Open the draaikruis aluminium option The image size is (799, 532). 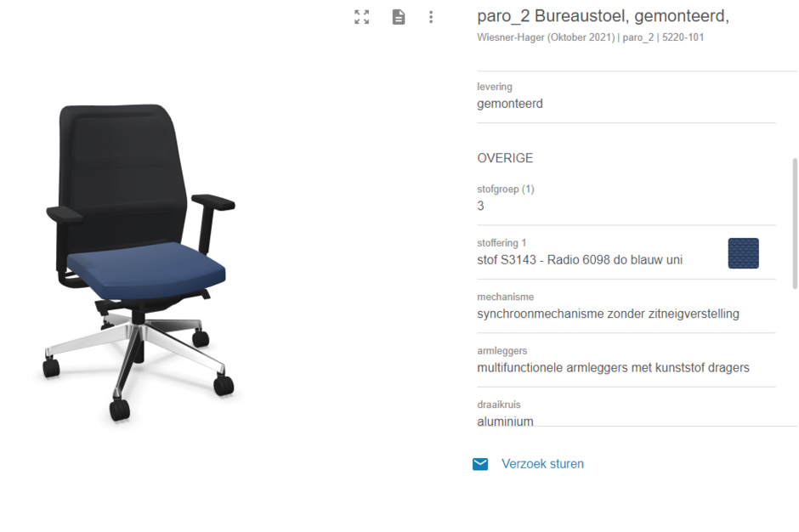coord(626,414)
